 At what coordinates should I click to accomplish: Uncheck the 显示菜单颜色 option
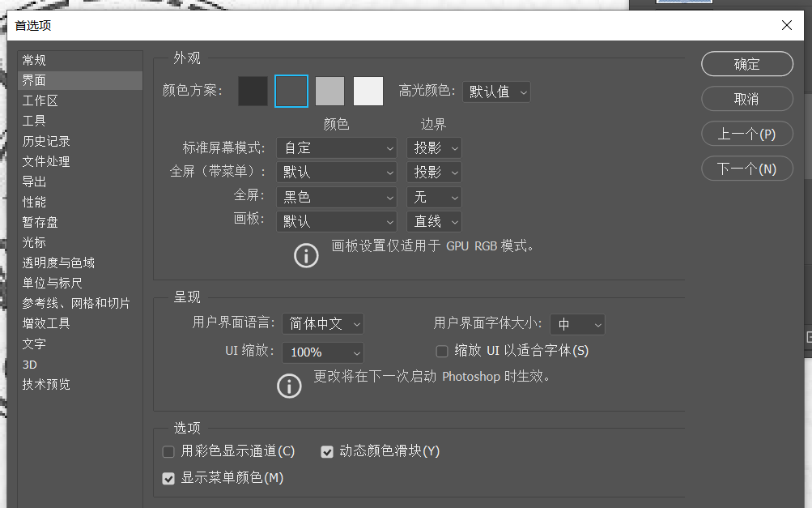click(x=168, y=478)
